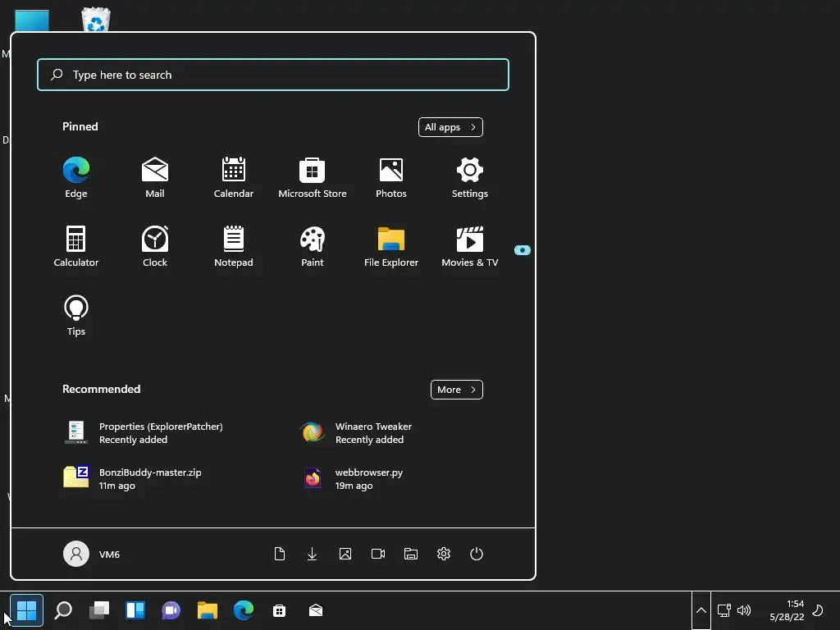Click the Type here to search box
This screenshot has height=630, width=840.
(x=273, y=75)
